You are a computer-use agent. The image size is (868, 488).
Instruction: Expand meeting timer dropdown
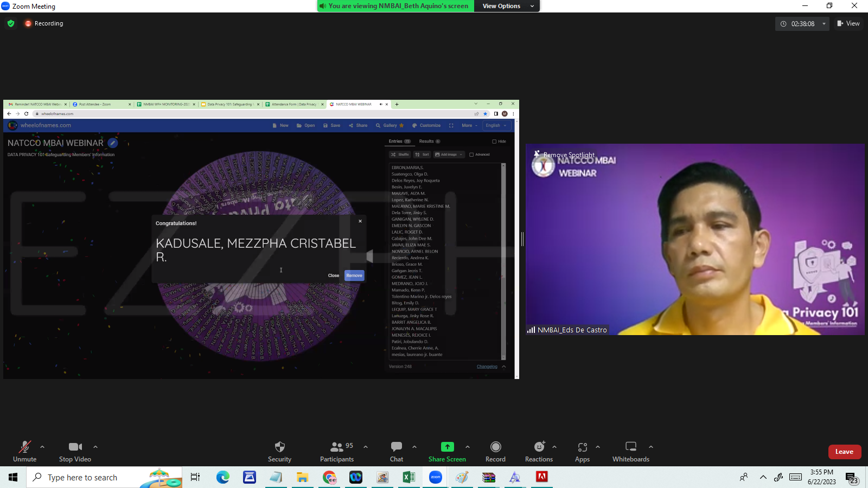click(x=824, y=24)
